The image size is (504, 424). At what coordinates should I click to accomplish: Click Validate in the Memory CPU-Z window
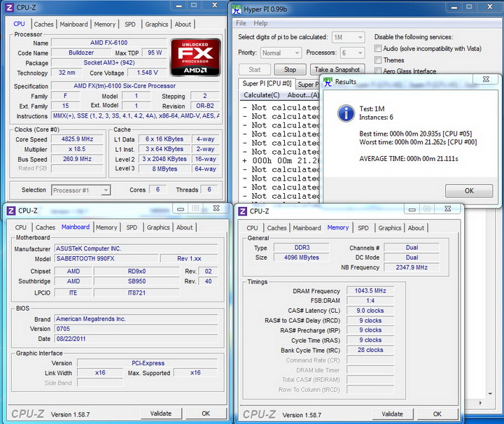pyautogui.click(x=392, y=414)
